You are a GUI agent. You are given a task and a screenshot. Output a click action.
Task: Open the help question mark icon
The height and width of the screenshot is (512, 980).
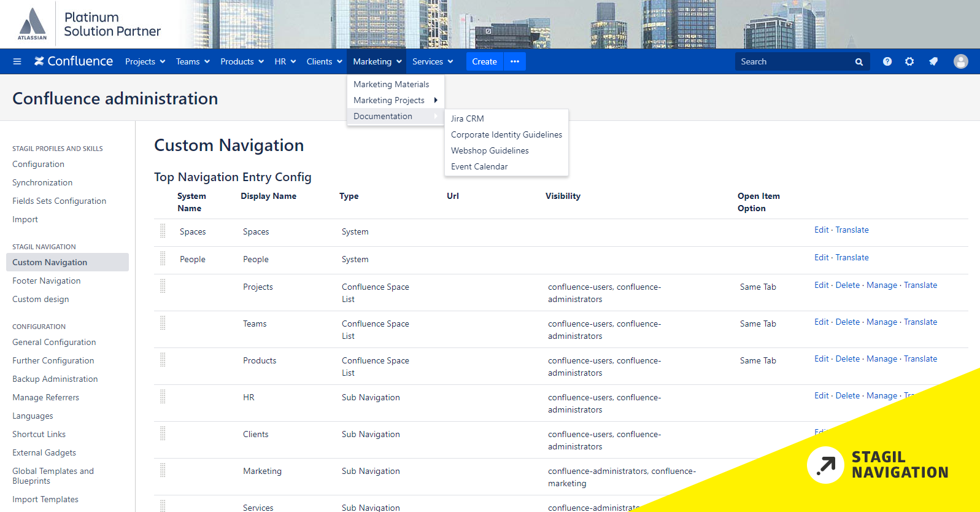click(x=887, y=61)
